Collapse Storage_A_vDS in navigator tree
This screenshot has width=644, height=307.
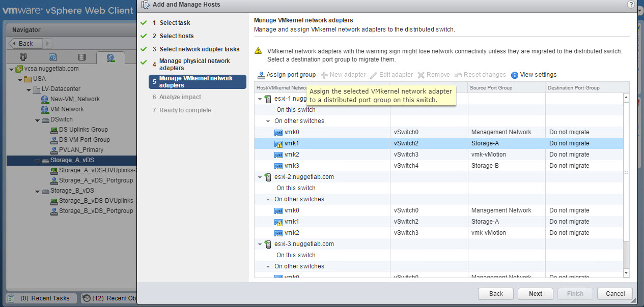pyautogui.click(x=37, y=160)
